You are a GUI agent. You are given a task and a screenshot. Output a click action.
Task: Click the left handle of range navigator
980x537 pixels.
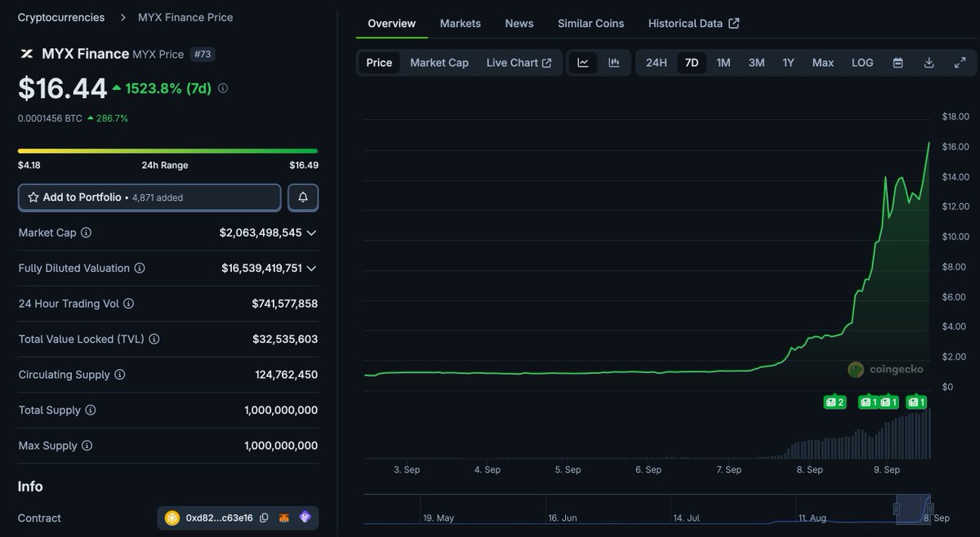point(896,509)
